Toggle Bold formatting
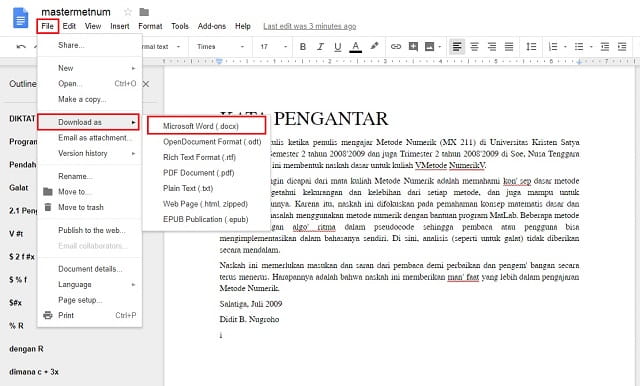The image size is (640, 386). [x=303, y=47]
